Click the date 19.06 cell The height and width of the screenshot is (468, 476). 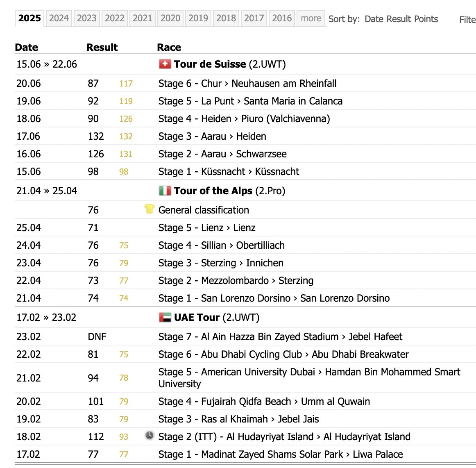[29, 101]
